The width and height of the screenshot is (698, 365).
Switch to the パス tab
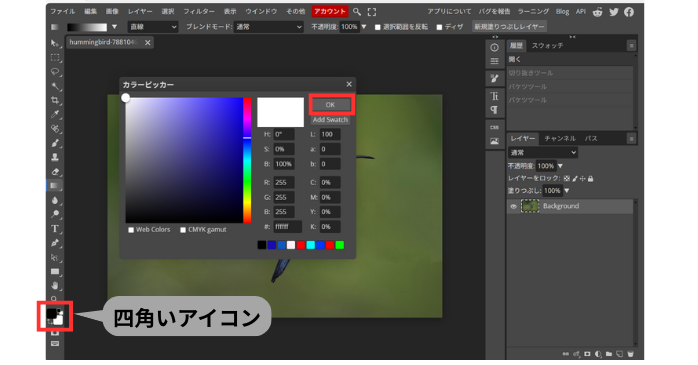click(x=591, y=139)
